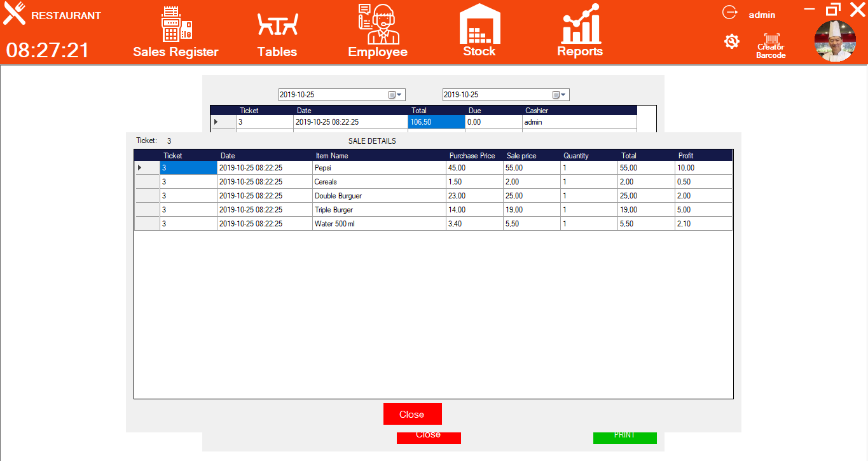The width and height of the screenshot is (868, 461).
Task: Open the Employee management icon
Action: pos(377,29)
